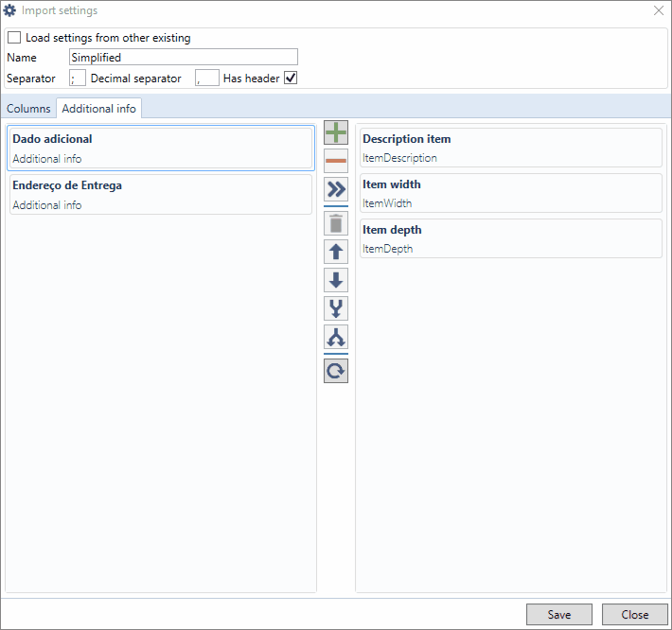672x630 pixels.
Task: Click the green plus add button
Action: coord(336,132)
